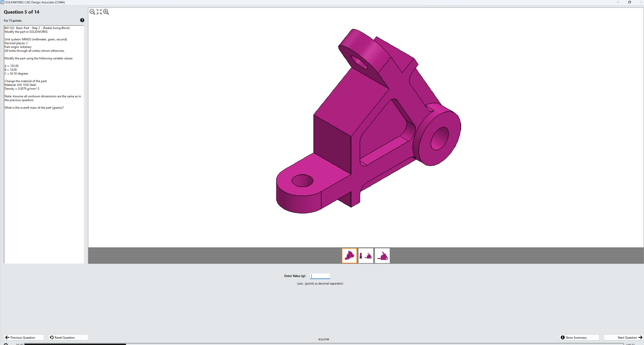Open Show Summary
Screen dimensions: 644x345
[x=579, y=338]
